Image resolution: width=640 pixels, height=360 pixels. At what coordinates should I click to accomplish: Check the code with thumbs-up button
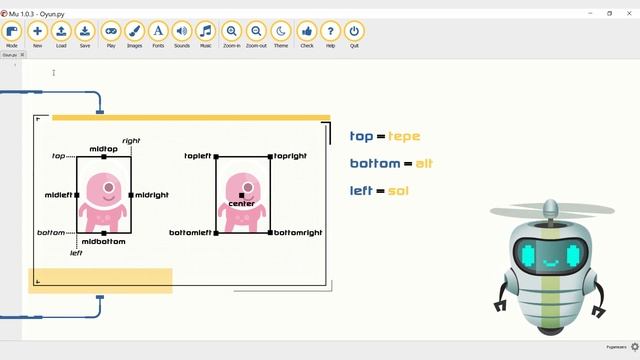(307, 35)
